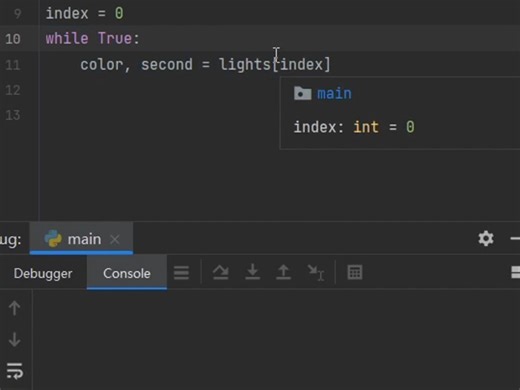Screen dimensions: 520x390
Task: Click 'color' variable on line 11
Action: click(x=101, y=64)
